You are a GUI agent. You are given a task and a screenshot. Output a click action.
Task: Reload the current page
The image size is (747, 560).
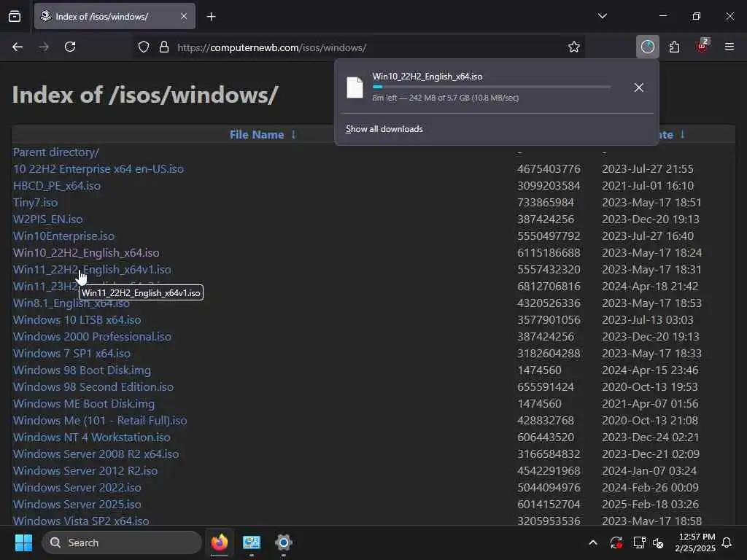(x=70, y=47)
